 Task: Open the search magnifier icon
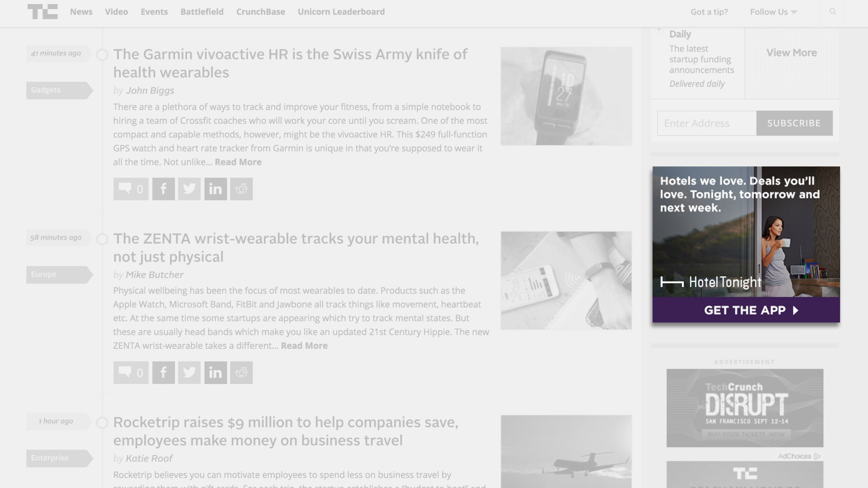pyautogui.click(x=832, y=12)
